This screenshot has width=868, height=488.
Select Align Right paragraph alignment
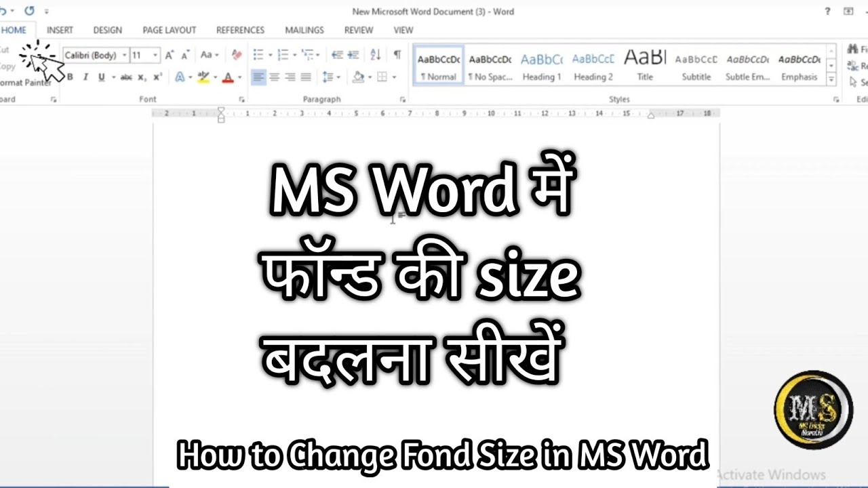click(x=290, y=77)
